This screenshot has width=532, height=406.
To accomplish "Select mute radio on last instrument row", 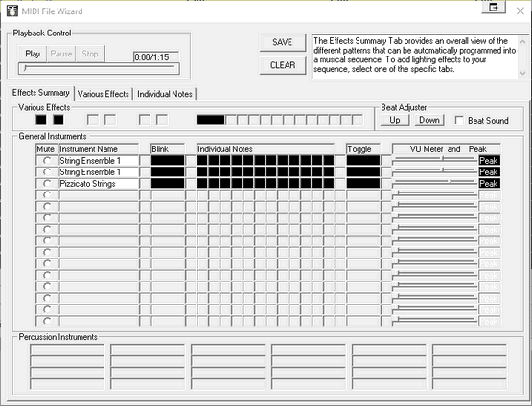I will pyautogui.click(x=47, y=321).
